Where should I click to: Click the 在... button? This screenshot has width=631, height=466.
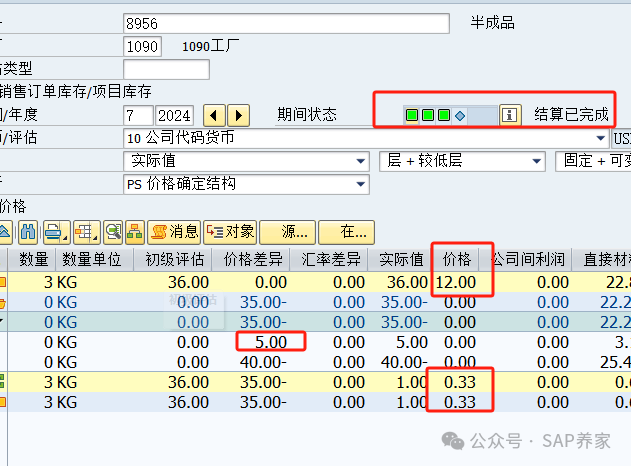pos(346,232)
